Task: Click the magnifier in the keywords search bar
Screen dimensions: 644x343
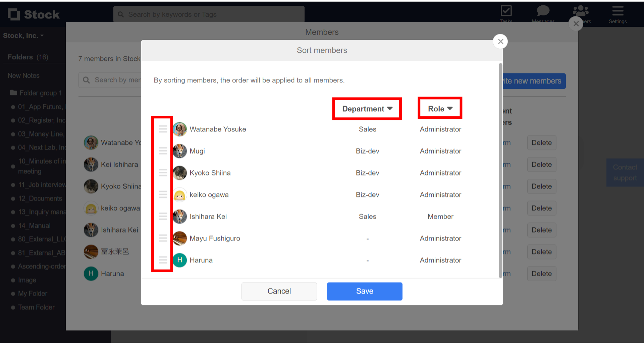Action: [x=121, y=14]
